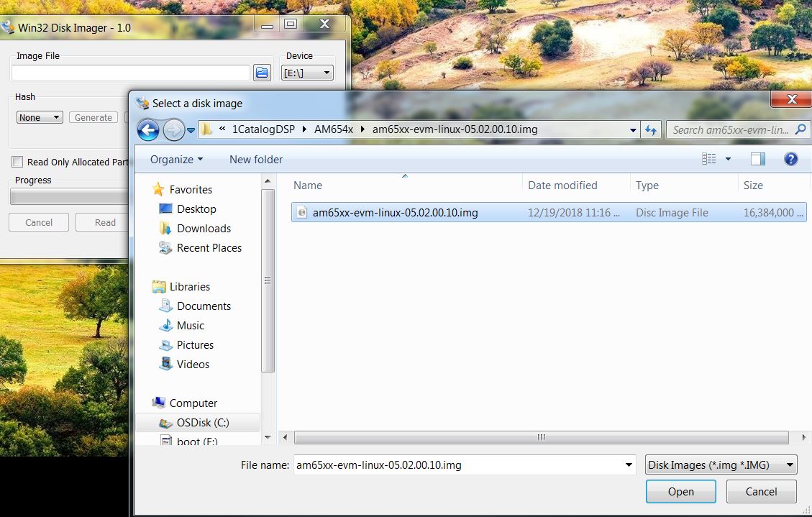Click AM654x in the breadcrumb path

[334, 129]
